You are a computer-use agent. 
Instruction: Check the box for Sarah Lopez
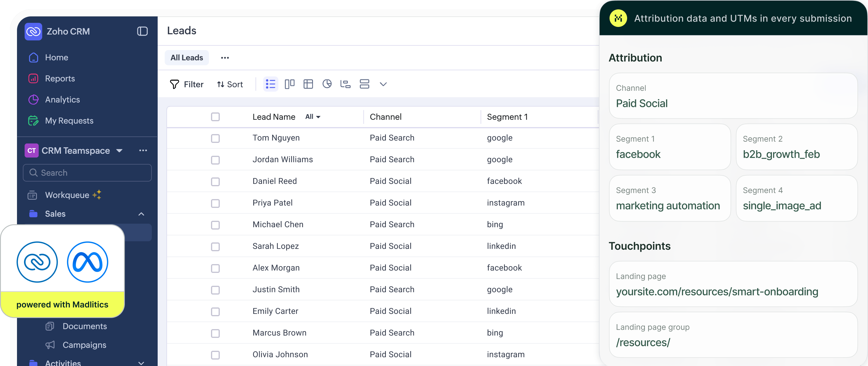point(215,247)
